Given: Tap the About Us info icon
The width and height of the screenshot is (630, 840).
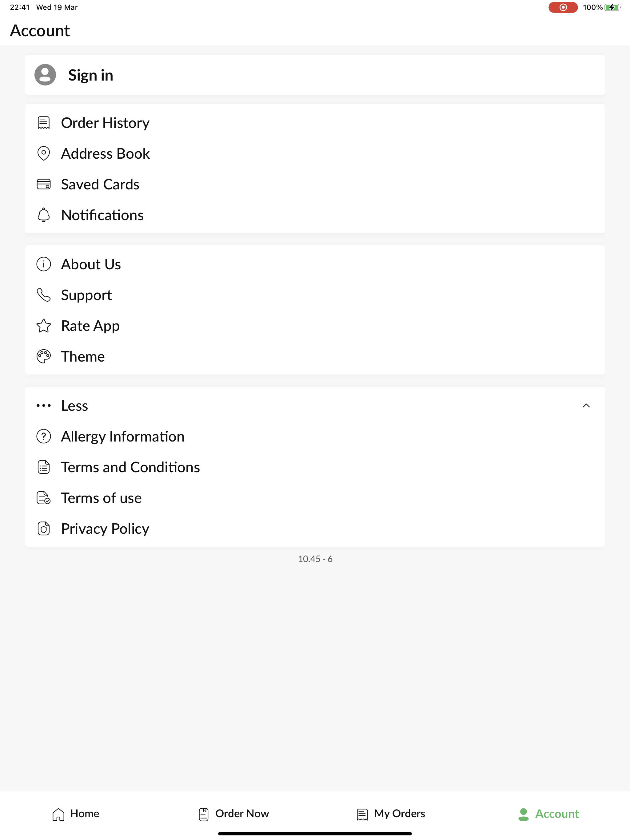Looking at the screenshot, I should [44, 264].
